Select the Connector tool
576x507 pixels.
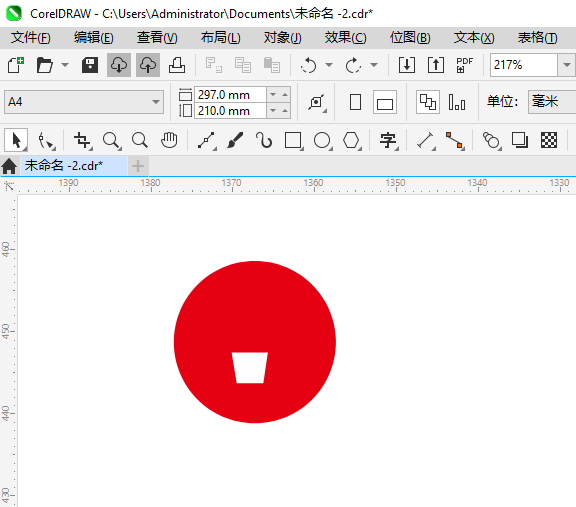point(455,140)
